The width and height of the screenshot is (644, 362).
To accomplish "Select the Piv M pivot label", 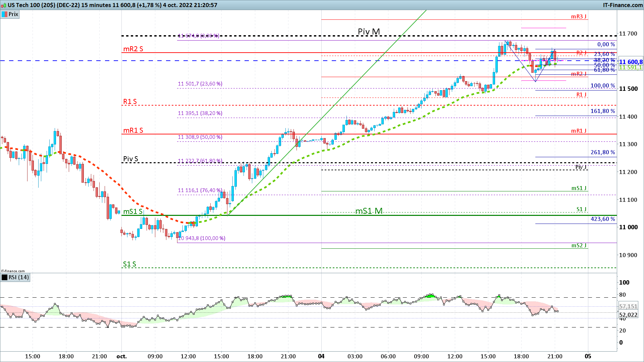I will [x=369, y=32].
